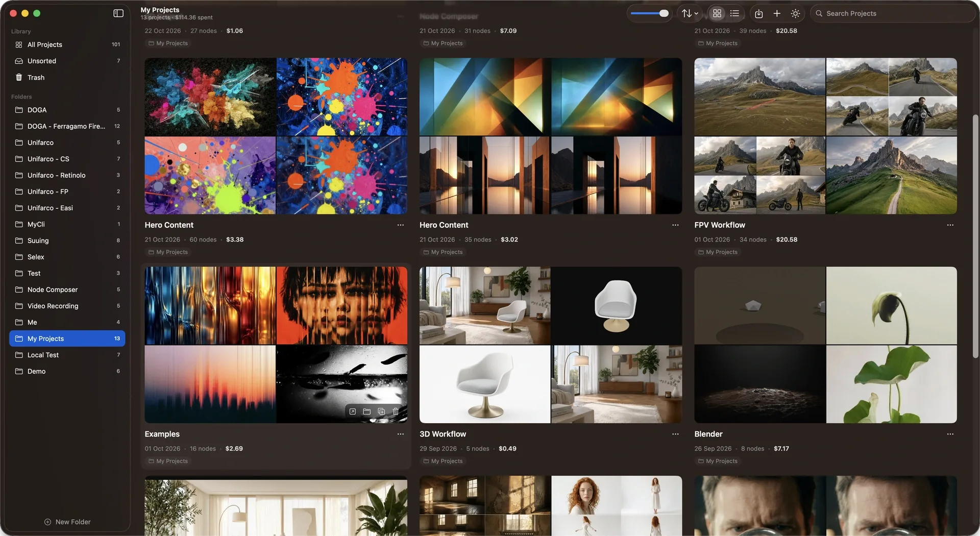
Task: Open the Trash
Action: pyautogui.click(x=67, y=77)
